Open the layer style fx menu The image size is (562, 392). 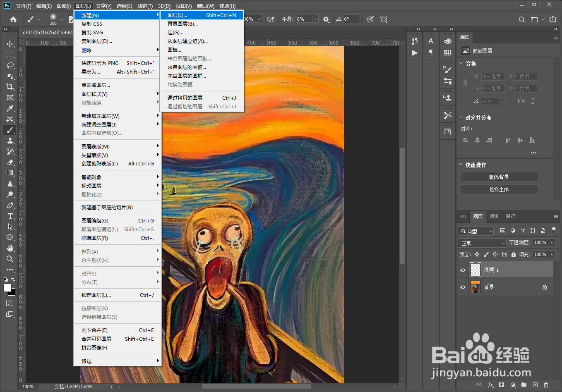(490, 385)
